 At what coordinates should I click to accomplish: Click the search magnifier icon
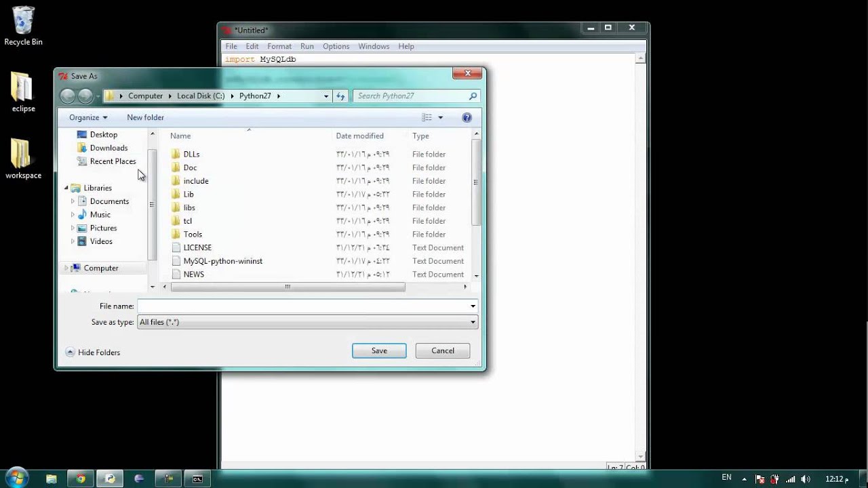pos(473,96)
